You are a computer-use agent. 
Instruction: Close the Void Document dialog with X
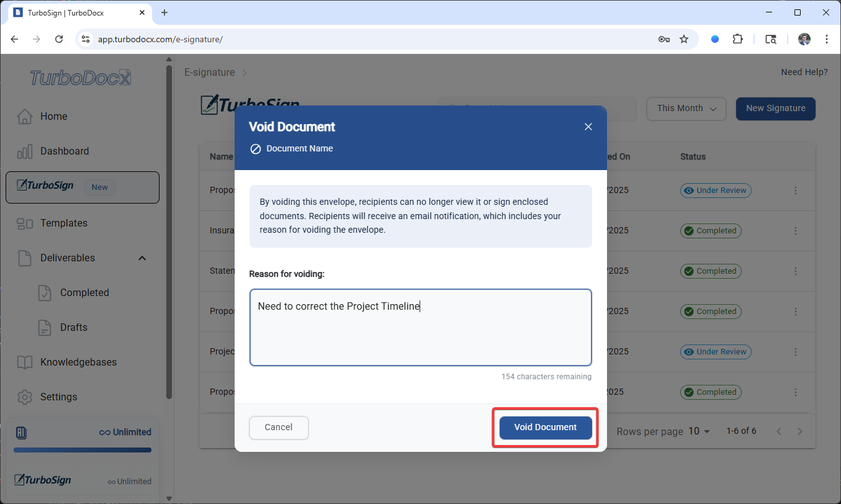click(588, 127)
